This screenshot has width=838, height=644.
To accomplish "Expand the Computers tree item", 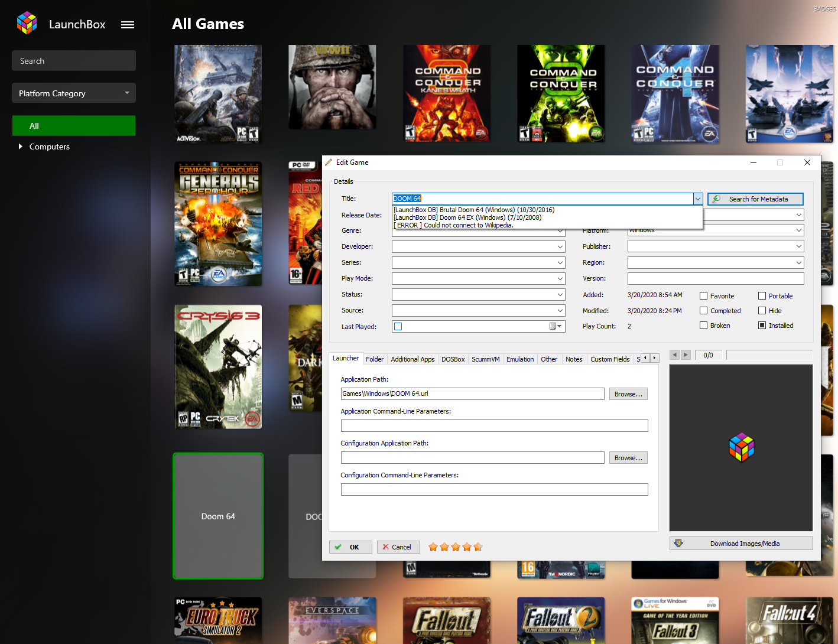I will point(21,147).
